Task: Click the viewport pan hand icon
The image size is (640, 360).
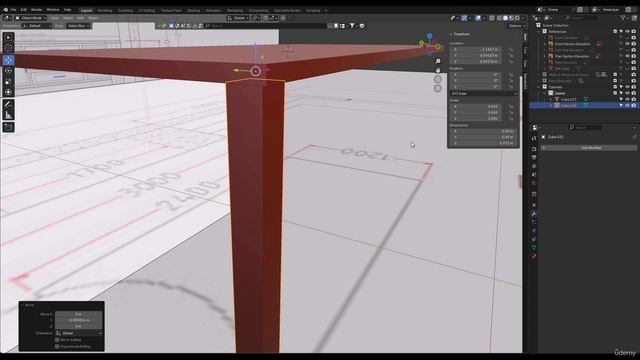Action: tap(438, 70)
